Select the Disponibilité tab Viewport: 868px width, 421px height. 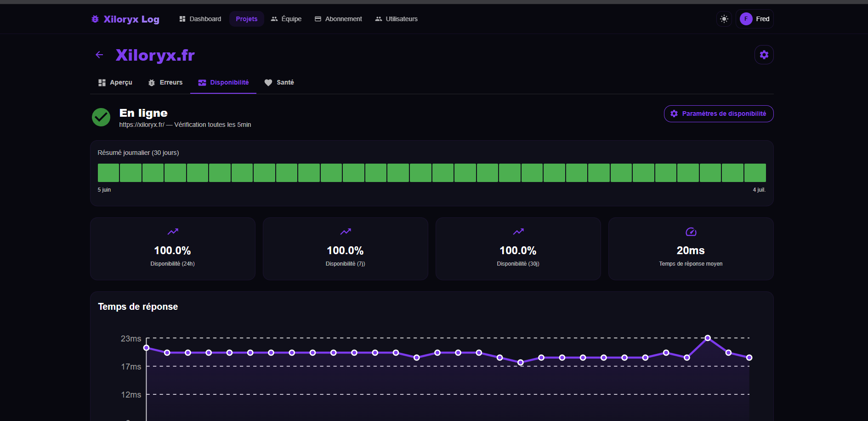(223, 82)
